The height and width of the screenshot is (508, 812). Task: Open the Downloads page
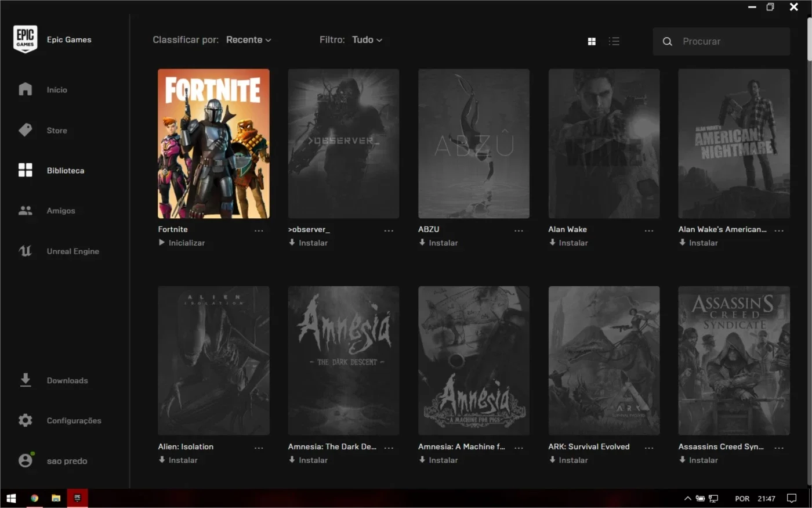pyautogui.click(x=53, y=380)
